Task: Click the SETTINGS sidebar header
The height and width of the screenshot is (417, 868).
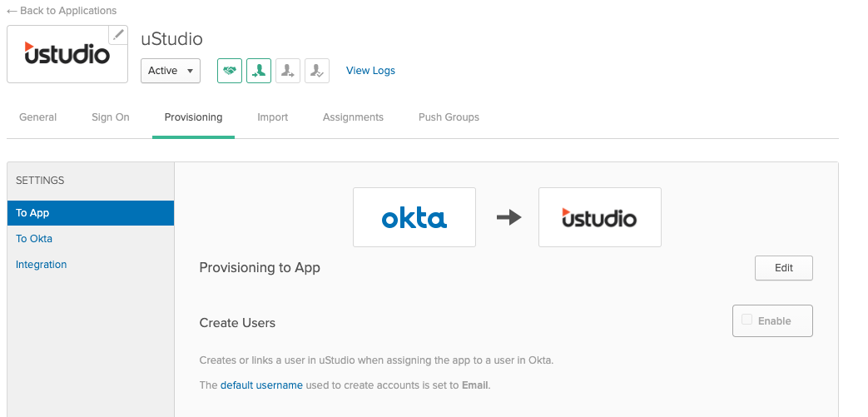Action: click(x=40, y=181)
